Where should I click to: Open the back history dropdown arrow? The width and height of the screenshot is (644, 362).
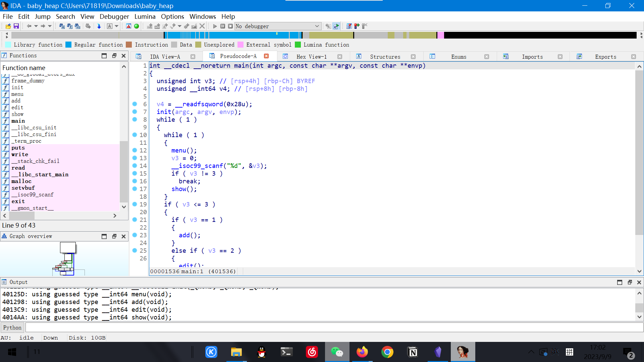click(x=36, y=26)
